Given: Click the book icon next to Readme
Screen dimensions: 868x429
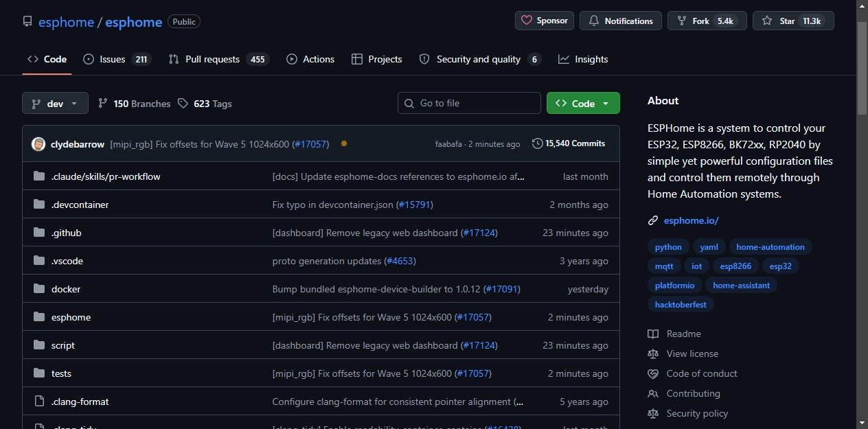Looking at the screenshot, I should tap(653, 334).
